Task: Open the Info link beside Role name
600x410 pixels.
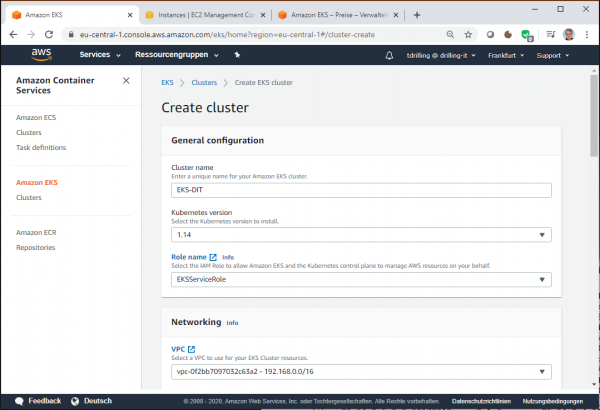Action: [x=228, y=258]
